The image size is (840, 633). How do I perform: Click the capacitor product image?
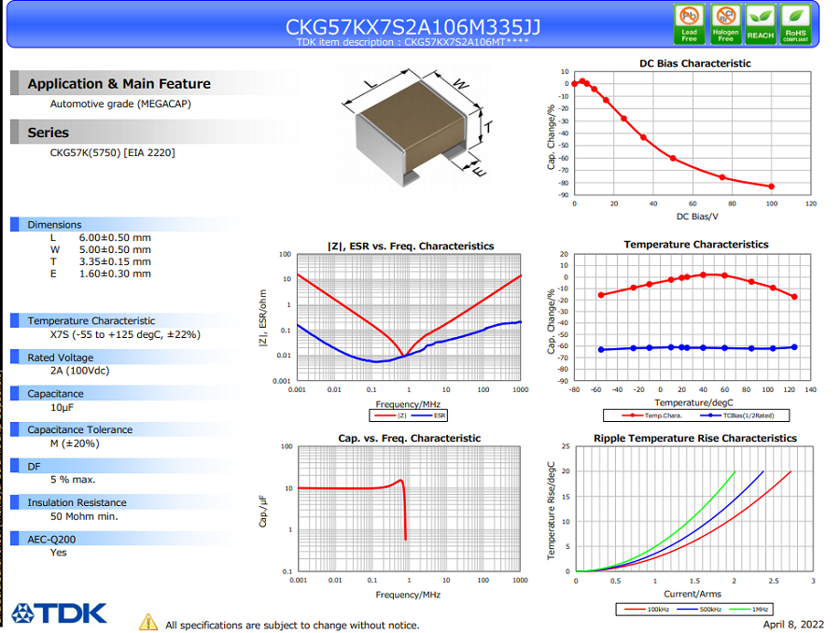(x=416, y=126)
